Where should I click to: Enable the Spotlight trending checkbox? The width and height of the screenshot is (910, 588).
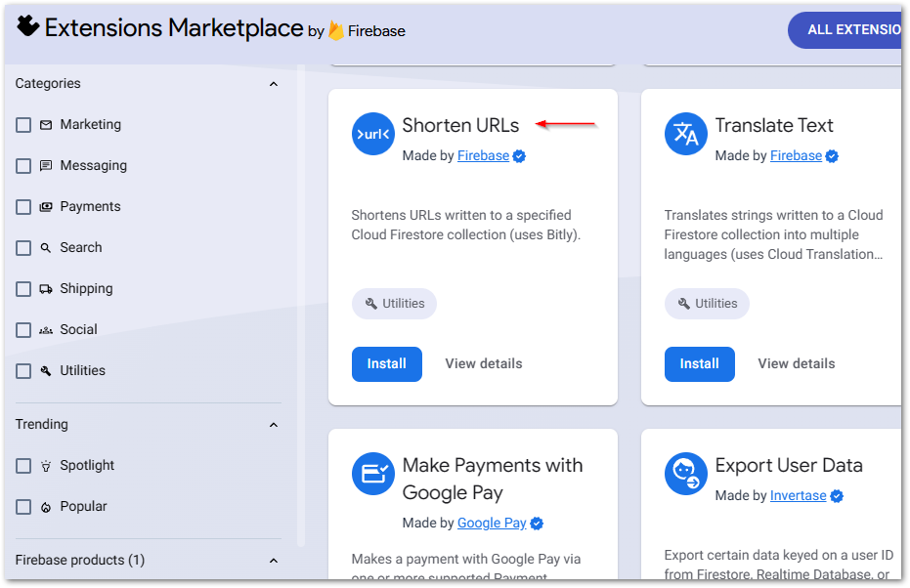coord(23,466)
